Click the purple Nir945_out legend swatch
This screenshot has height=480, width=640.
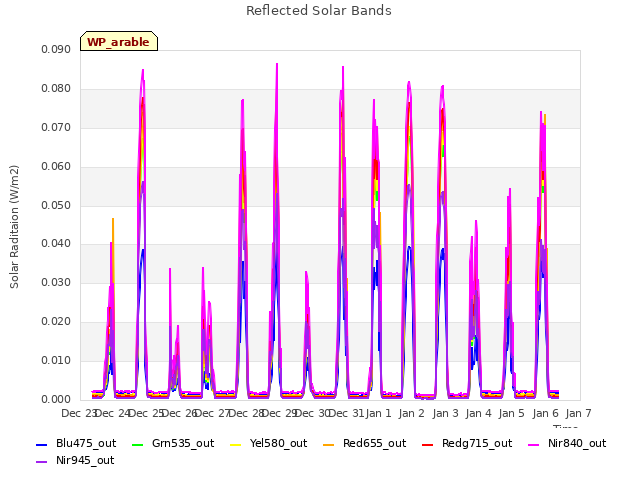click(x=42, y=462)
